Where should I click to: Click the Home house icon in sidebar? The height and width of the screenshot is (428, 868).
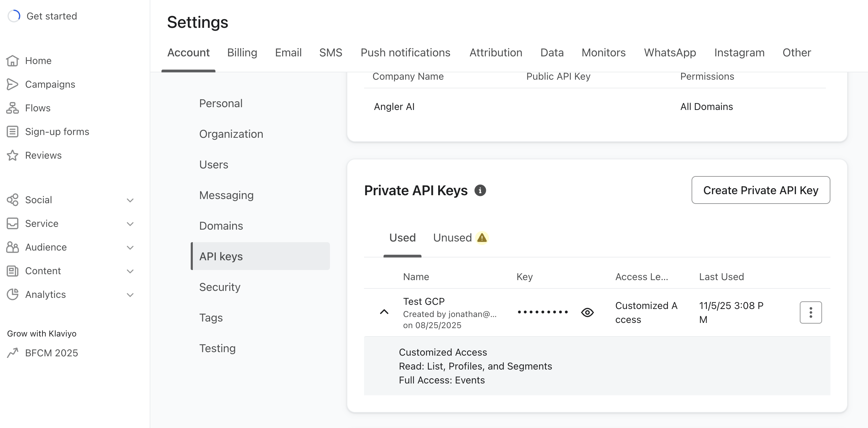click(13, 61)
